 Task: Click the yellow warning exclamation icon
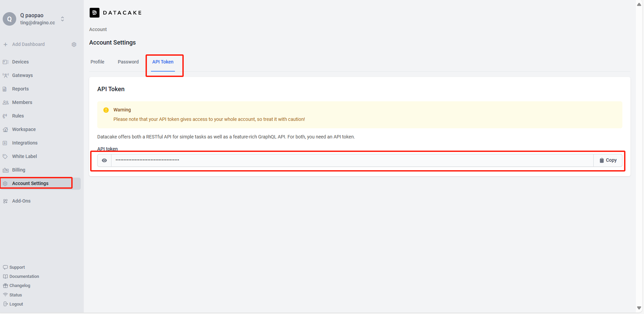click(106, 110)
